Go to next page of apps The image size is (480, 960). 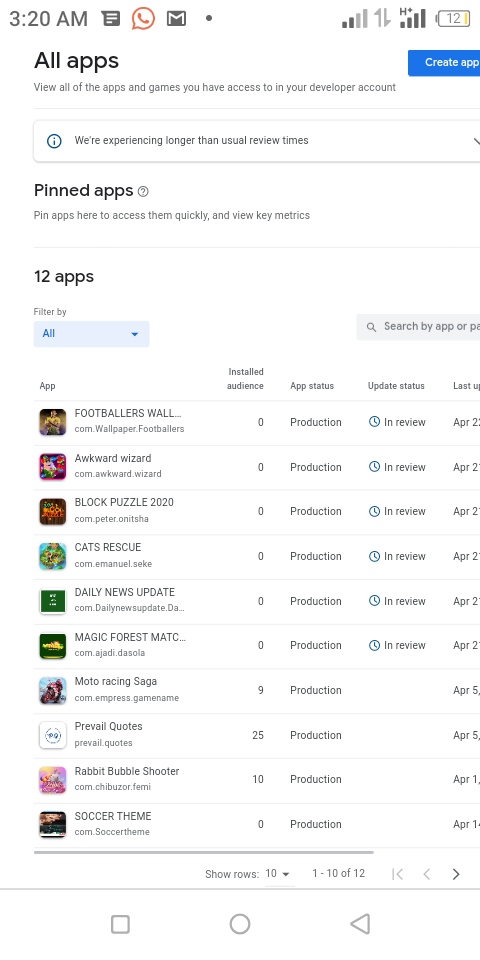coord(456,874)
